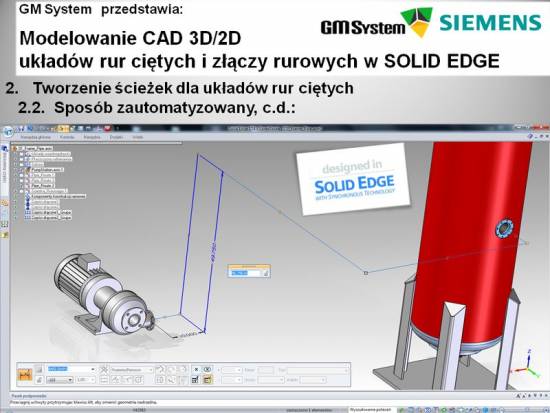Select the 'Komponenty konstrukcyjne' tree entry
The height and width of the screenshot is (413, 550).
(58, 196)
